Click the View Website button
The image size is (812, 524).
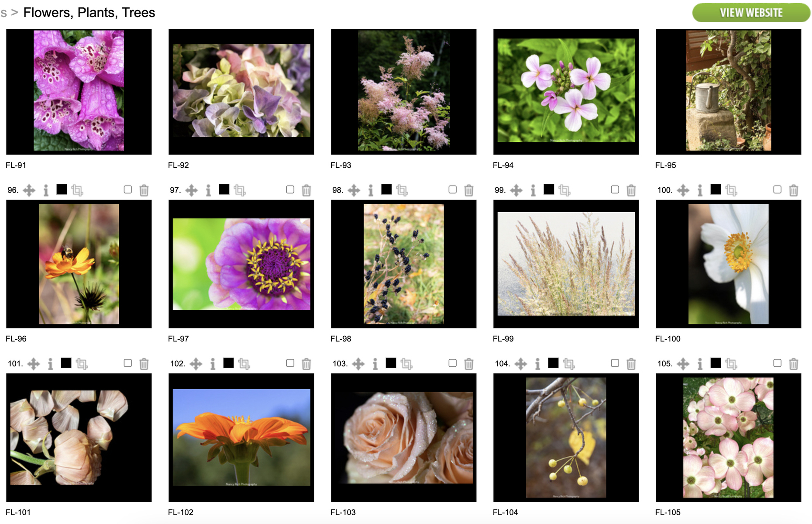tap(751, 13)
